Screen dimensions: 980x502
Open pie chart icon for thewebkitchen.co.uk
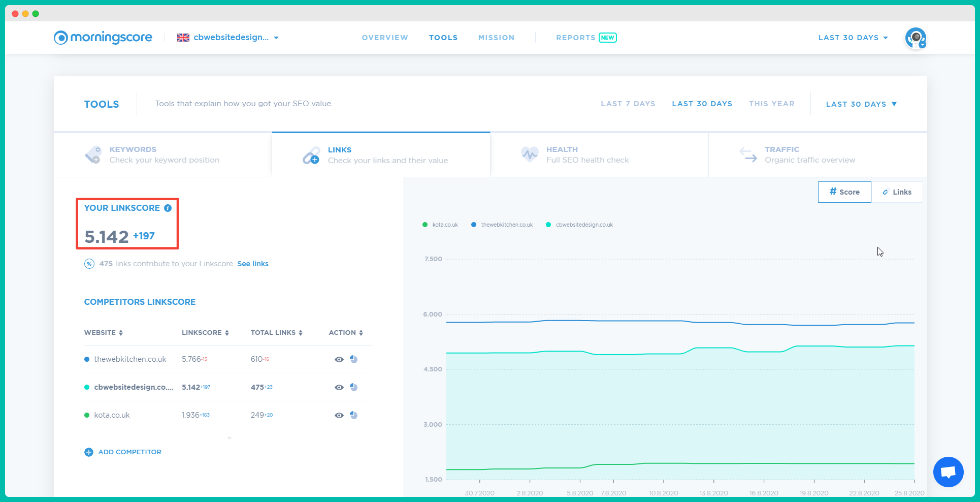[x=354, y=359]
